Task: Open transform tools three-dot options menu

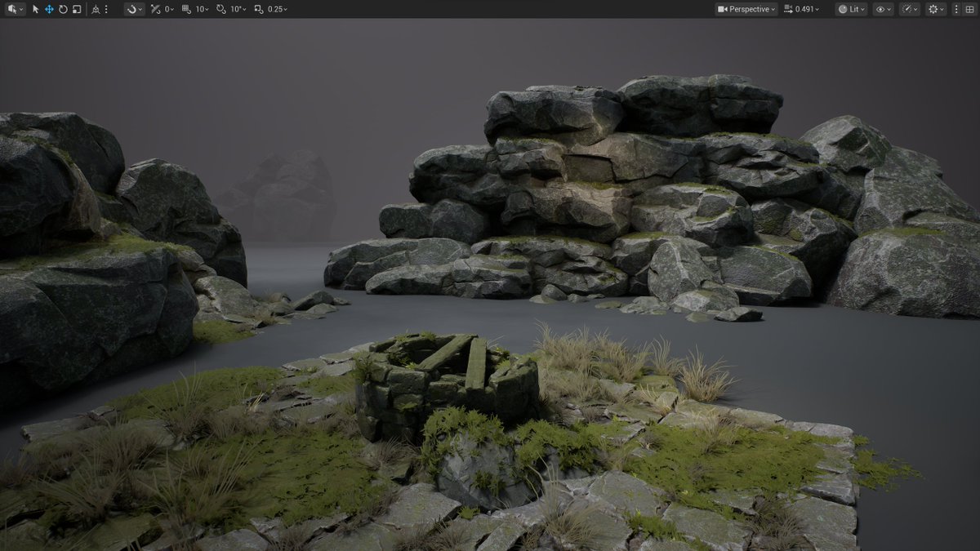Action: (106, 9)
